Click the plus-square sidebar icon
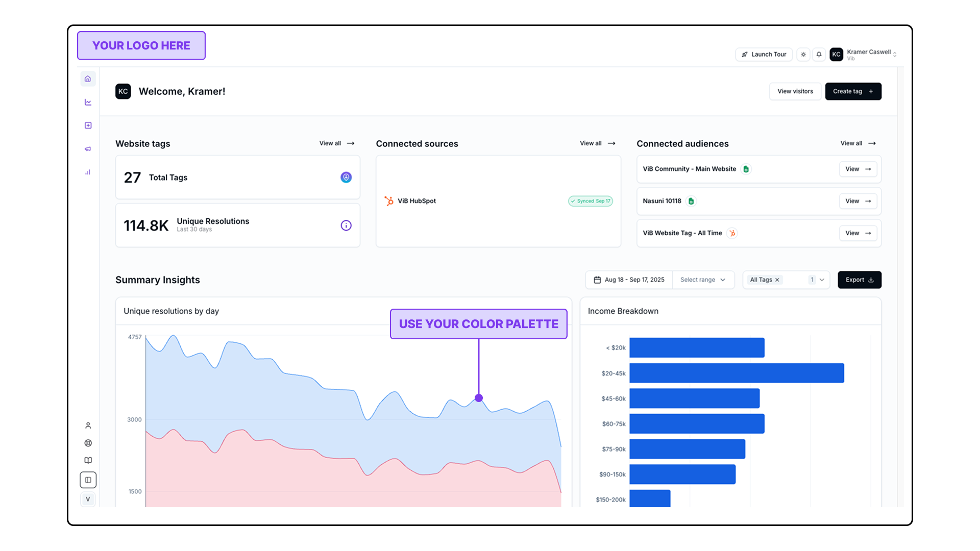The image size is (980, 551). click(88, 126)
